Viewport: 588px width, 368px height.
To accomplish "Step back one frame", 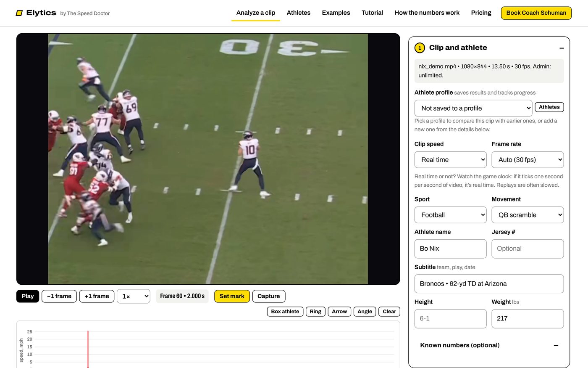I will click(59, 296).
